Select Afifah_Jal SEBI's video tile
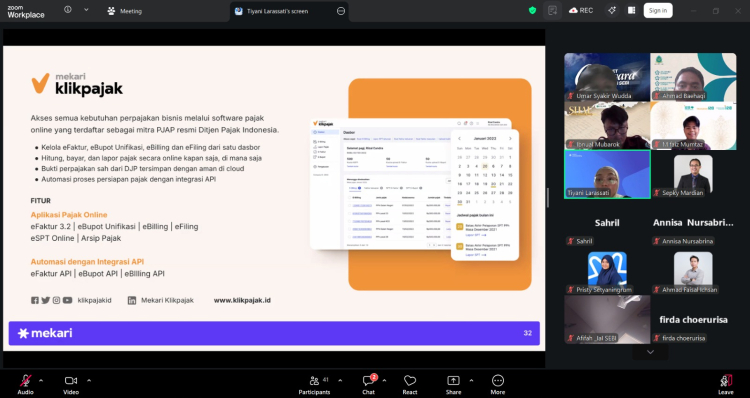The width and height of the screenshot is (750, 398). coord(607,320)
